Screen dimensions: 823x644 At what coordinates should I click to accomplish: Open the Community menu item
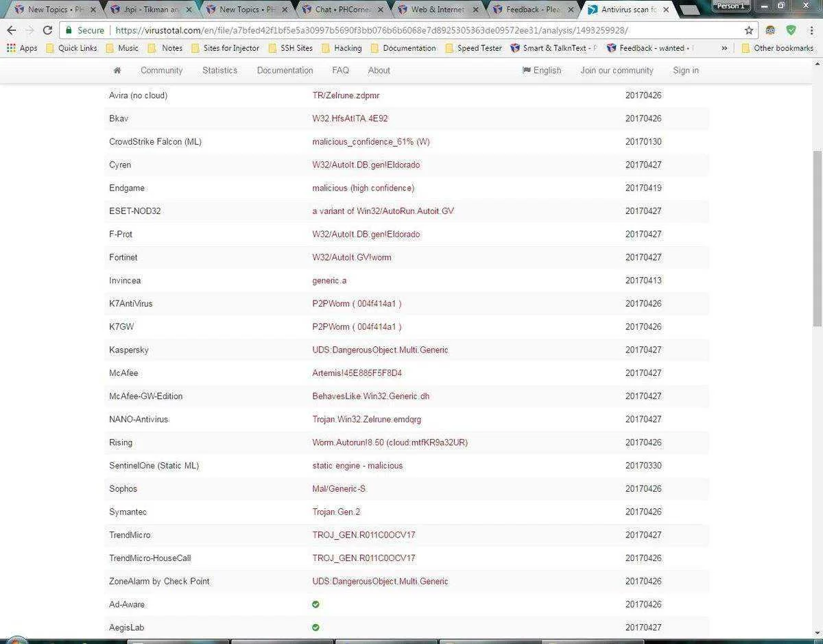[162, 70]
